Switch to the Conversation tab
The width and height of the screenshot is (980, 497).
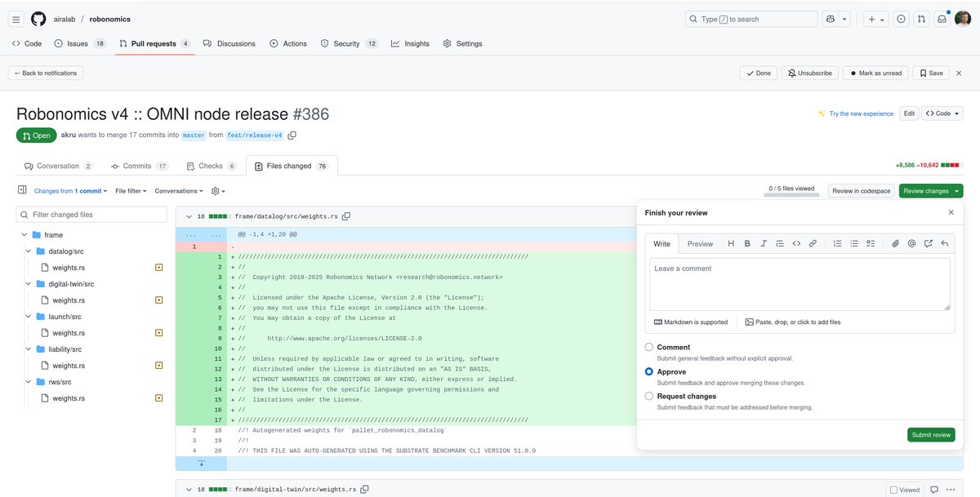(x=58, y=166)
